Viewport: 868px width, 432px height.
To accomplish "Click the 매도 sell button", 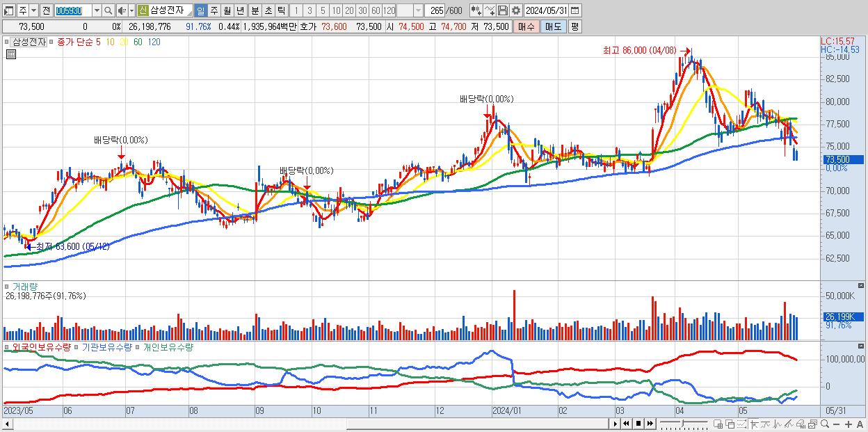I will click(x=553, y=26).
